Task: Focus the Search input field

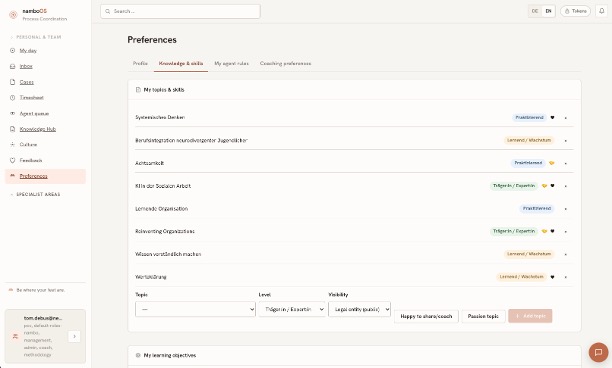Action: pos(180,11)
